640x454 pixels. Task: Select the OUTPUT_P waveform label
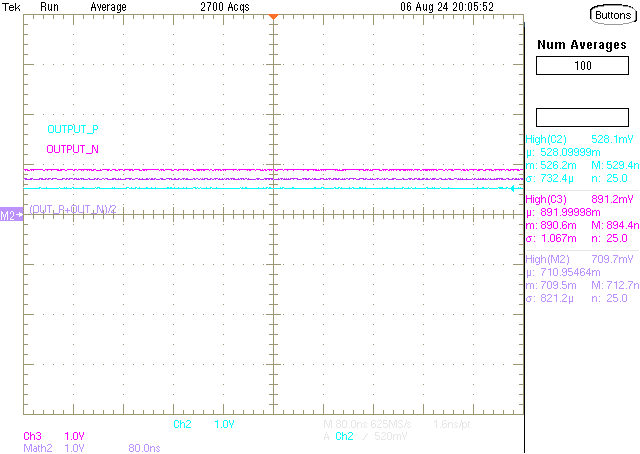(x=73, y=130)
